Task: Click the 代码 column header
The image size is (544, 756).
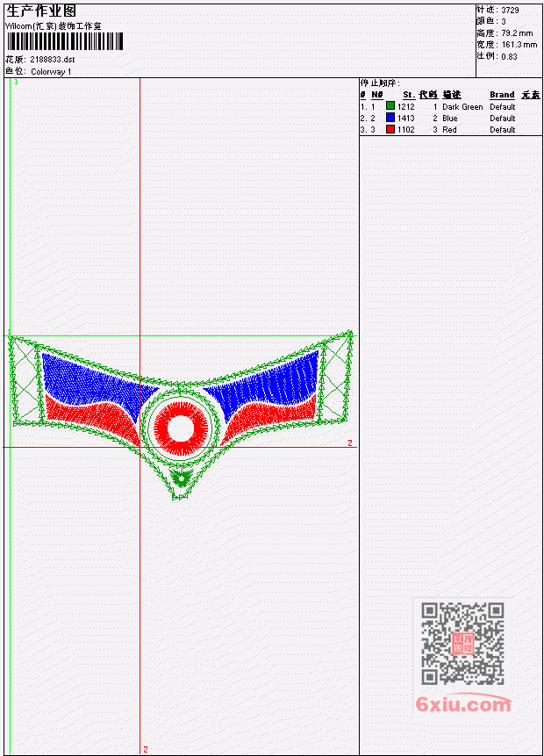Action: pyautogui.click(x=428, y=95)
